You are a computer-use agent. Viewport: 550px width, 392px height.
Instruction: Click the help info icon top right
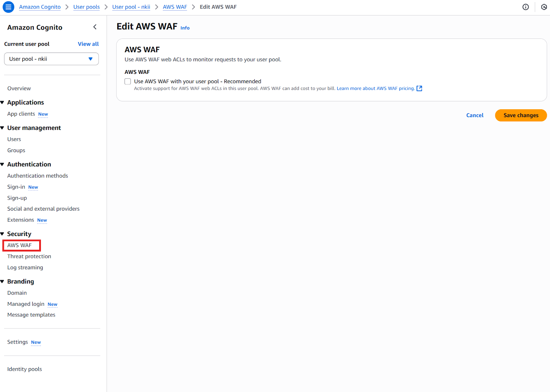pos(526,7)
